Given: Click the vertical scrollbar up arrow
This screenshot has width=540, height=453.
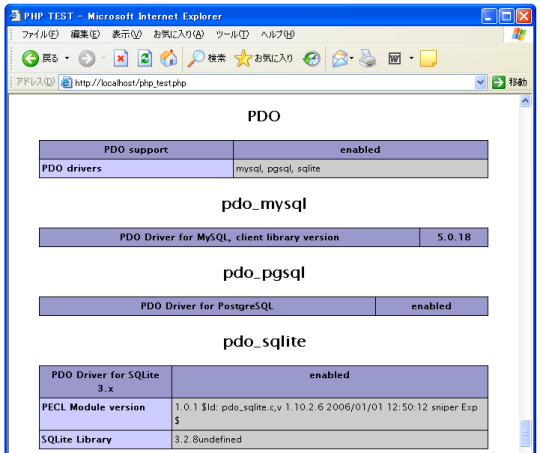Looking at the screenshot, I should 525,101.
